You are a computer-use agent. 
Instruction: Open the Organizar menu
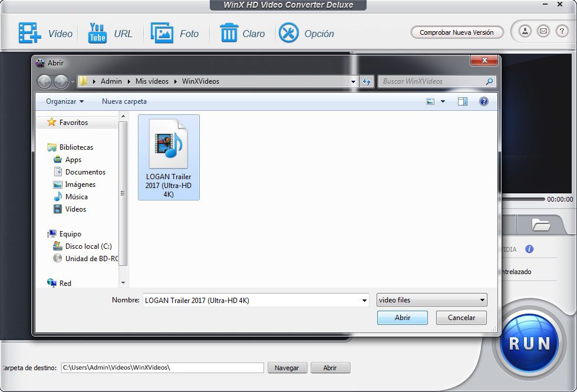[65, 101]
